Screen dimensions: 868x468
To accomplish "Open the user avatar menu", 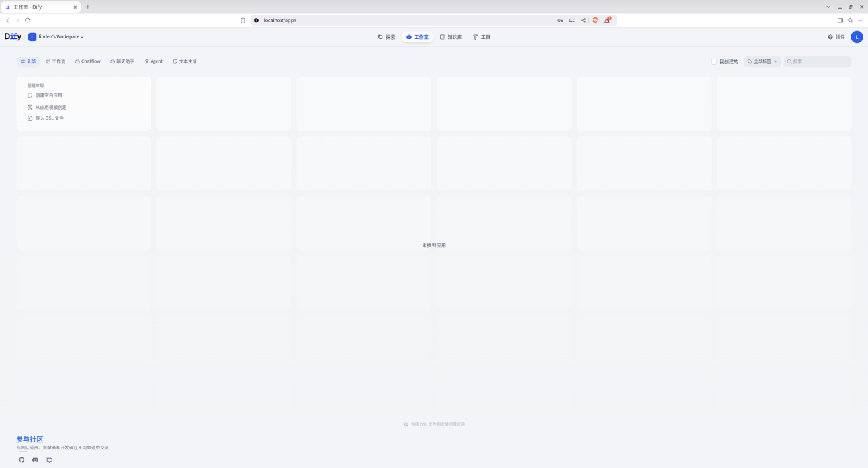I will [x=857, y=37].
